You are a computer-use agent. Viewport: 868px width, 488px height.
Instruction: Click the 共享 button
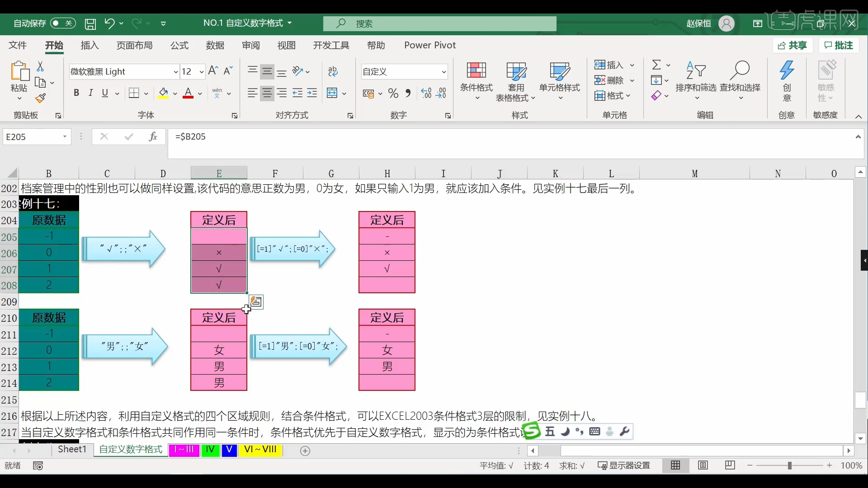coord(793,45)
